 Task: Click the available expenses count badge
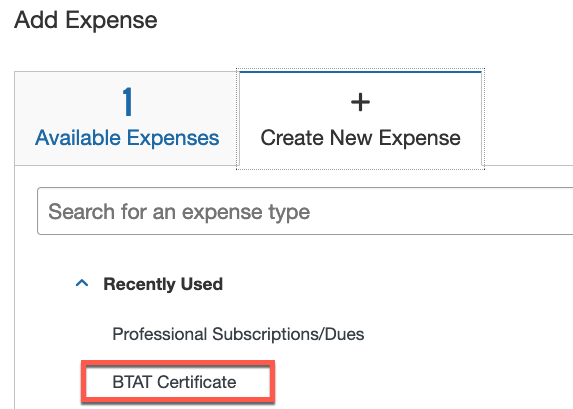(127, 102)
